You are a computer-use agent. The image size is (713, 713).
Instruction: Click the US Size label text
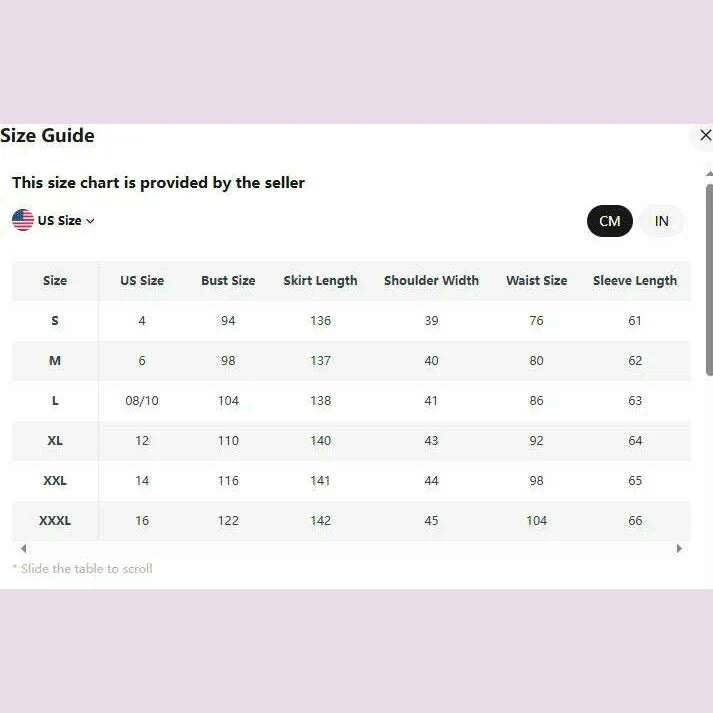[x=60, y=221]
